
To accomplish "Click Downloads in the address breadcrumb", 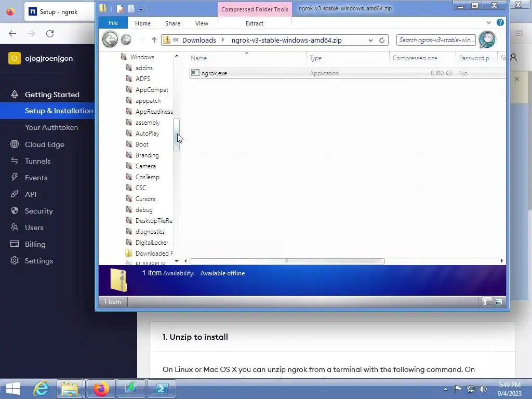I will pos(199,41).
